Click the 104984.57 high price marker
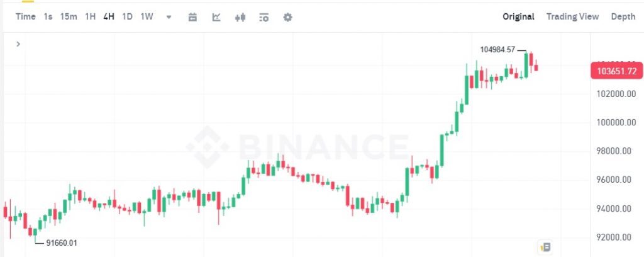Viewport: 644px width, 257px height. [x=497, y=50]
